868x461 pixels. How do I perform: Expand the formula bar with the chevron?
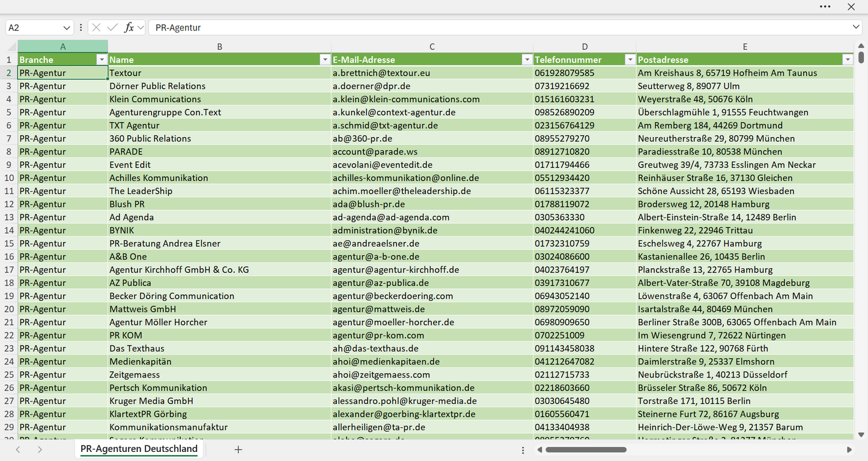click(x=856, y=28)
